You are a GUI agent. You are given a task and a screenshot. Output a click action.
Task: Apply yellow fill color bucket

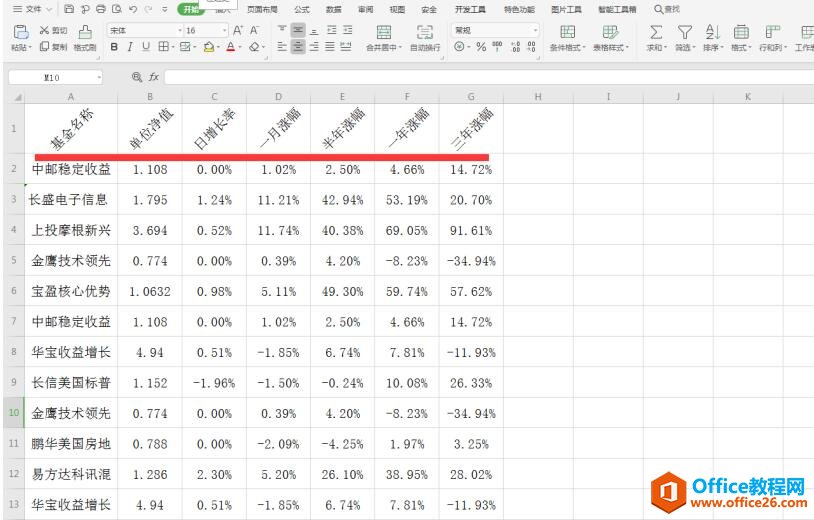[209, 47]
